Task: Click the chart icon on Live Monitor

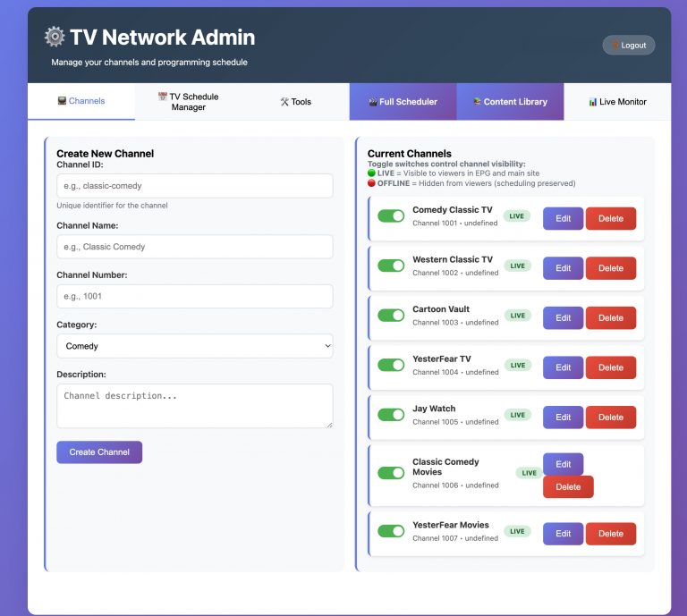Action: point(592,102)
